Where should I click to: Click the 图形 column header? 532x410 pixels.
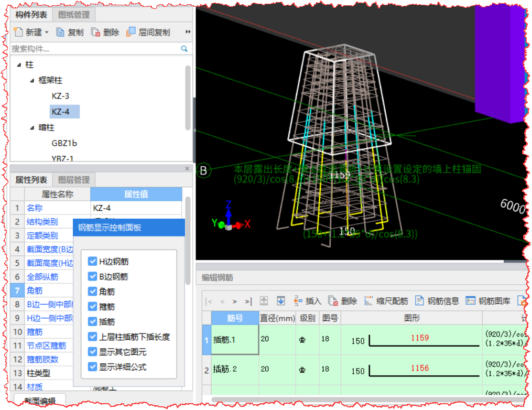(412, 318)
